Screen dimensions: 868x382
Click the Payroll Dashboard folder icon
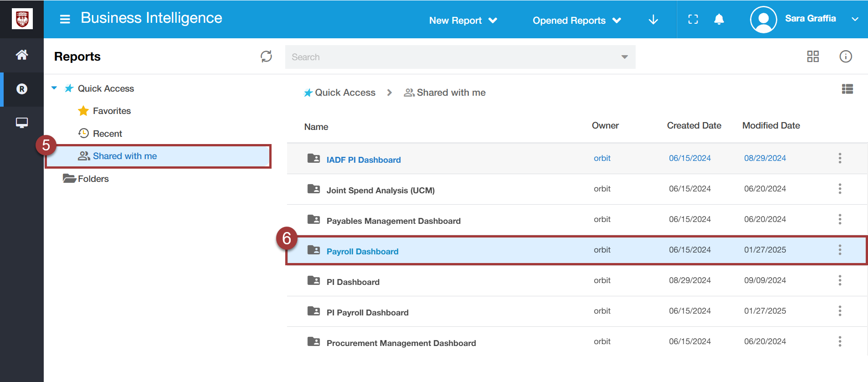pyautogui.click(x=313, y=250)
